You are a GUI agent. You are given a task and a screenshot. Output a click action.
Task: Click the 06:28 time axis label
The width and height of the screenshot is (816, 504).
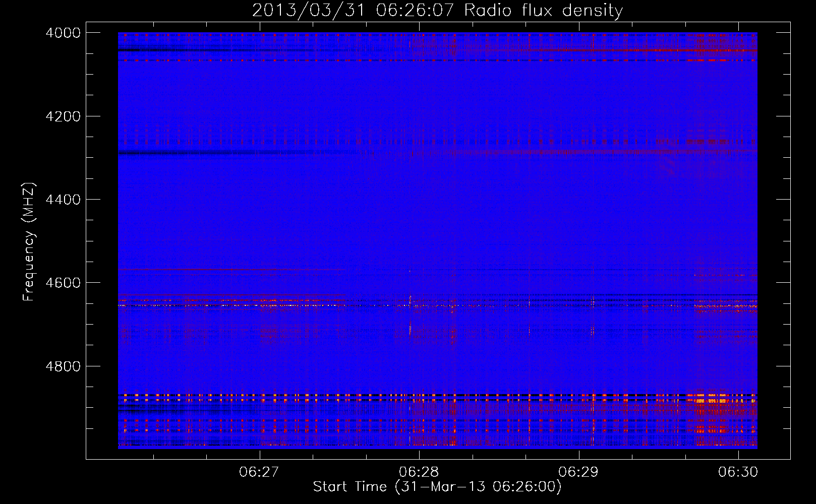[419, 472]
